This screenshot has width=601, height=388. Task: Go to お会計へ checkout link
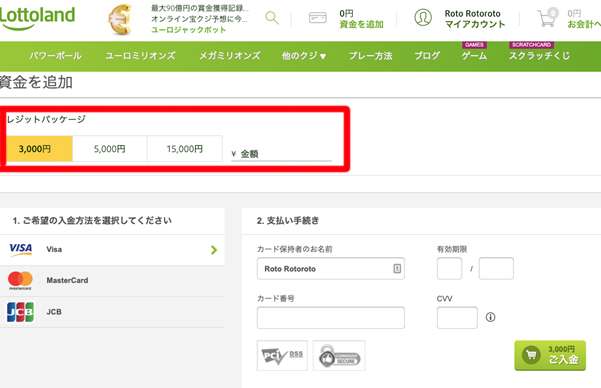click(584, 24)
